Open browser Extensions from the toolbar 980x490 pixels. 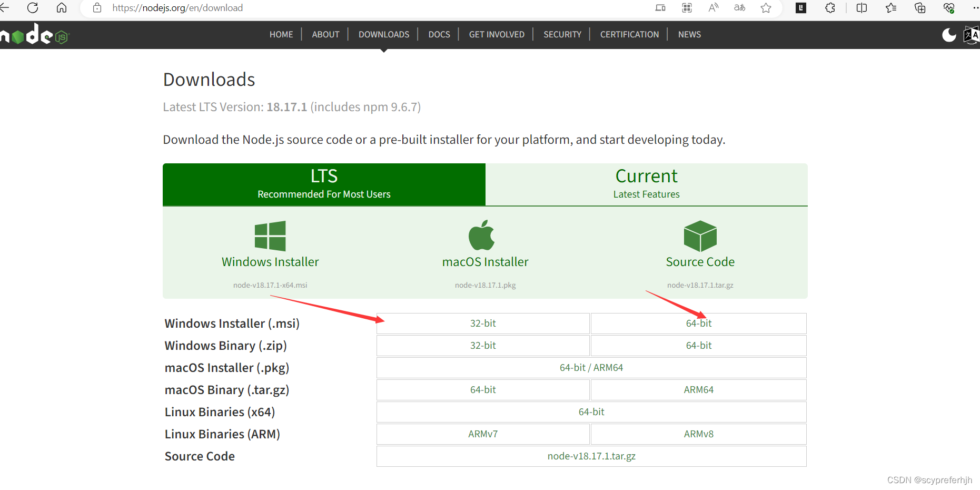coord(830,8)
